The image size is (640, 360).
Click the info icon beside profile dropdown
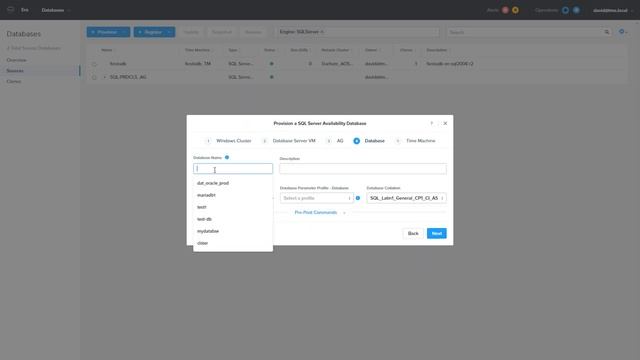coord(358,198)
